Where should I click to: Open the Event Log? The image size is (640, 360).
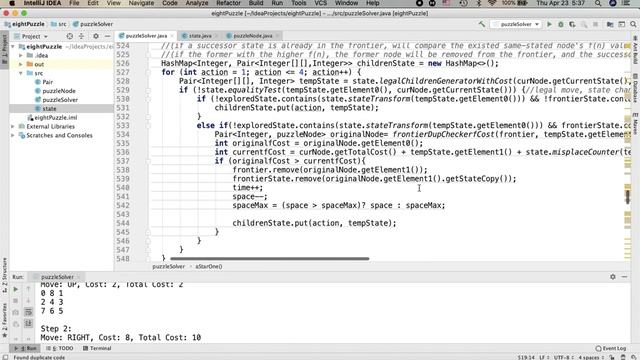pyautogui.click(x=611, y=348)
